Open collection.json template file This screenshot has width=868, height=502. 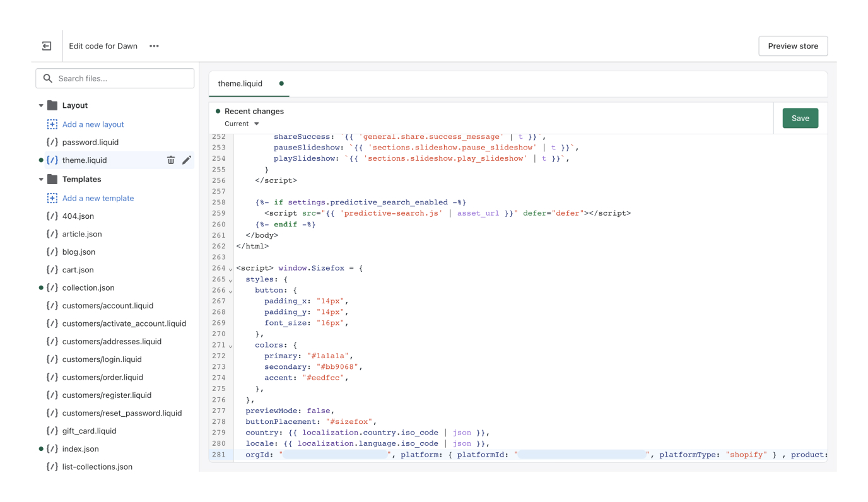88,288
